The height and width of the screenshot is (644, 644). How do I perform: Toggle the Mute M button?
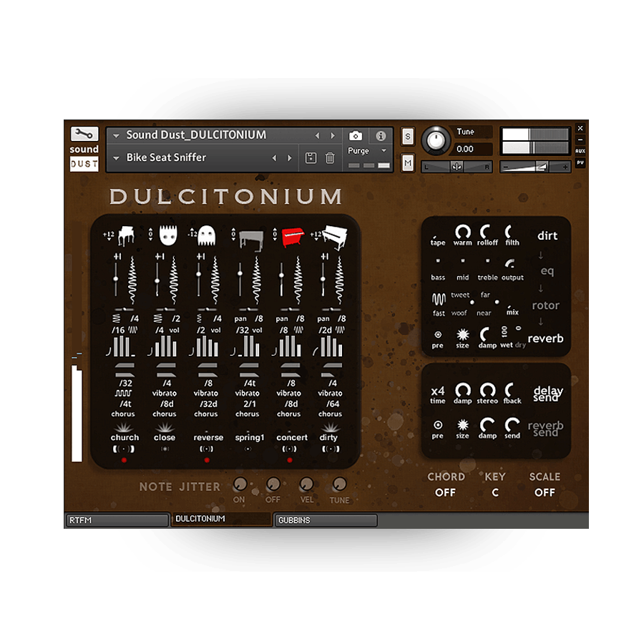[407, 163]
